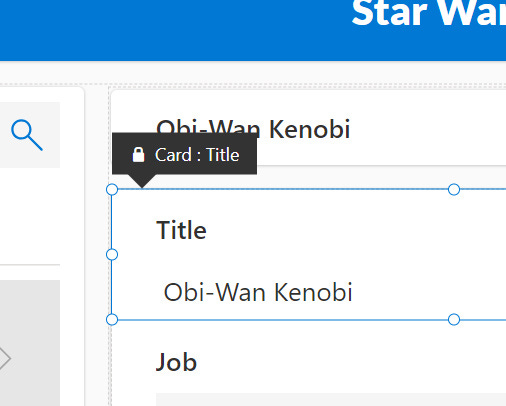
Task: Select the left-middle selection handle
Action: pos(112,254)
